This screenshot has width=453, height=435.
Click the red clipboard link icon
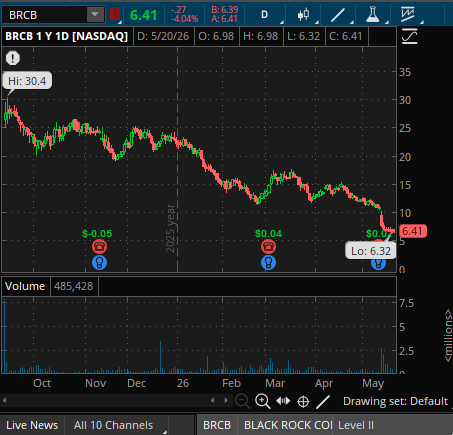(x=115, y=14)
